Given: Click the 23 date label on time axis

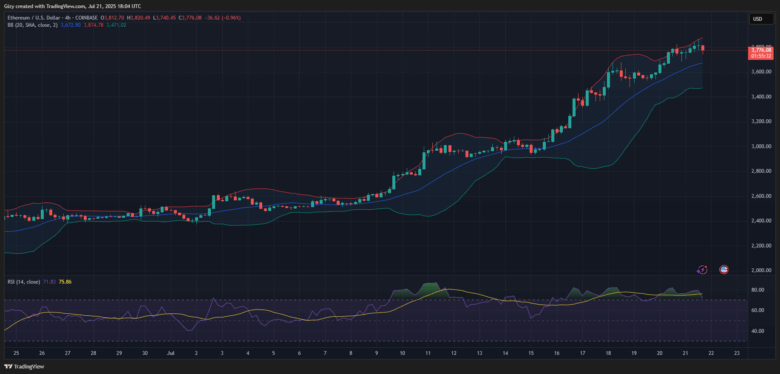Looking at the screenshot, I should 737,353.
